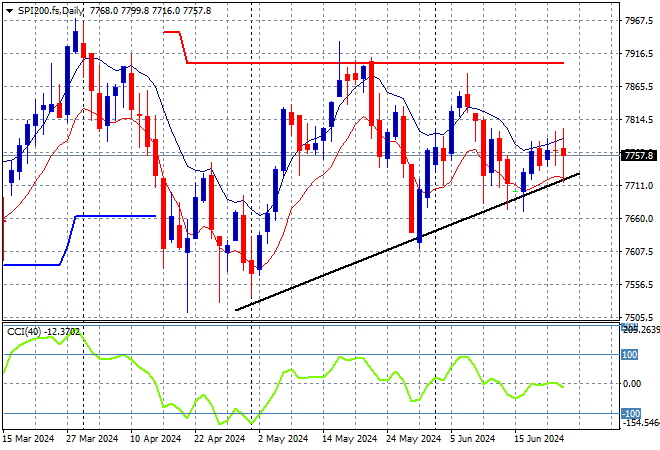660x450 pixels.
Task: Click the CCI -100 level marker
Action: (x=631, y=413)
